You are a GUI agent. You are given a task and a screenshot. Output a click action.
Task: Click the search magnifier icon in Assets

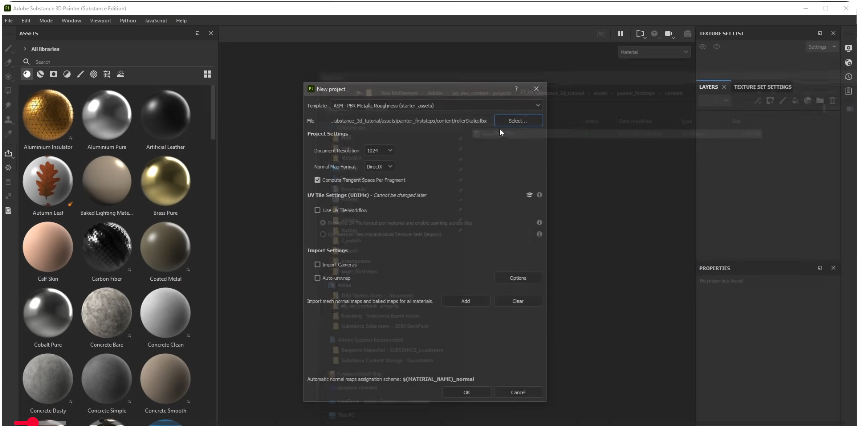point(26,61)
